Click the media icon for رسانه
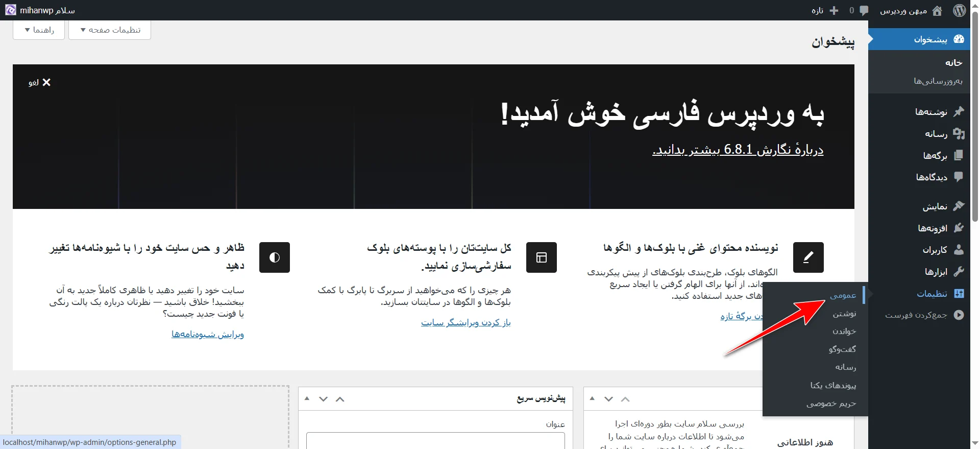This screenshot has height=449, width=980. point(959,133)
